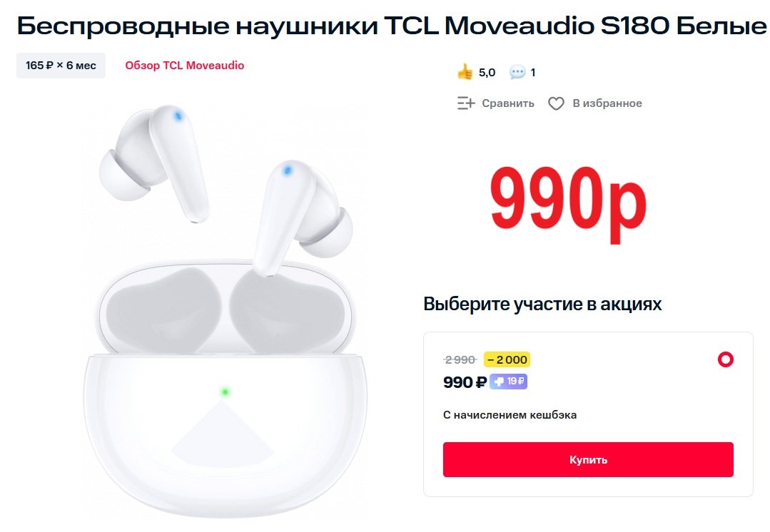Open the Обзор TCL Moveaudio review link
This screenshot has height=532, width=770.
(185, 66)
